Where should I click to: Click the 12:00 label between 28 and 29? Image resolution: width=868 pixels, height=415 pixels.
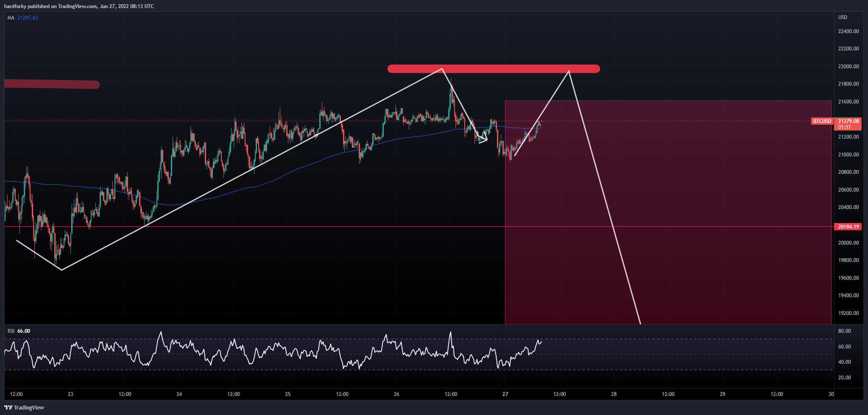click(x=668, y=394)
